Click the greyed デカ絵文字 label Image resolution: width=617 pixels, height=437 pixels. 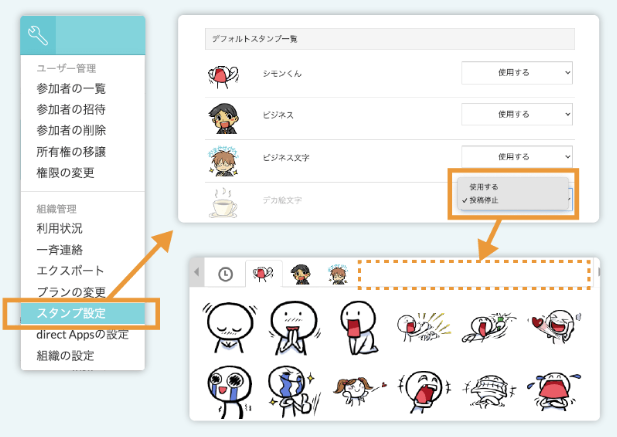[282, 200]
